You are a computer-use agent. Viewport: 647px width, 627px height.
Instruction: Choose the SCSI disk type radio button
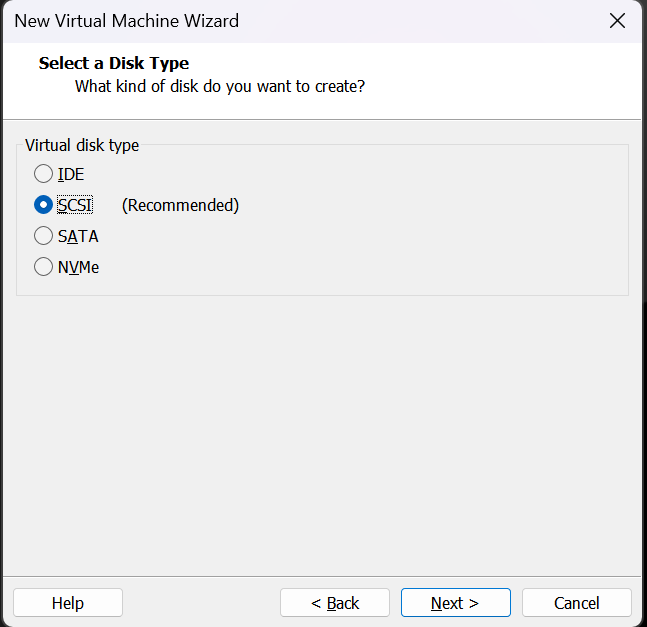(43, 205)
